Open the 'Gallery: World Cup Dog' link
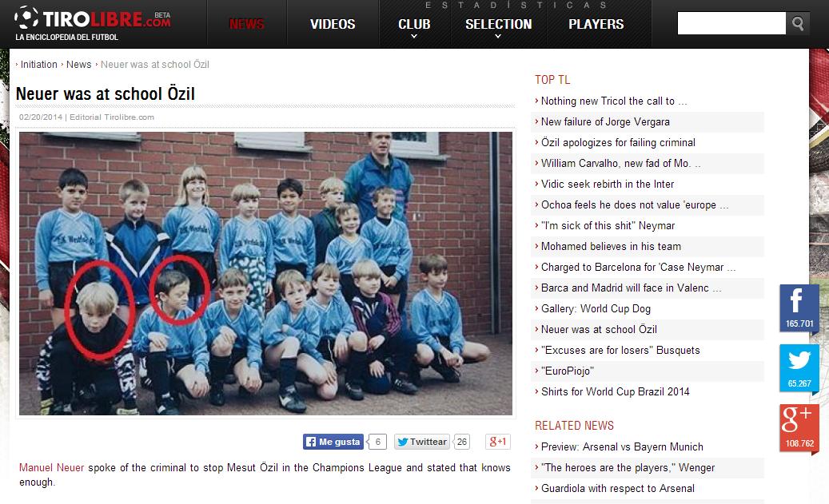The width and height of the screenshot is (829, 504). tap(596, 308)
